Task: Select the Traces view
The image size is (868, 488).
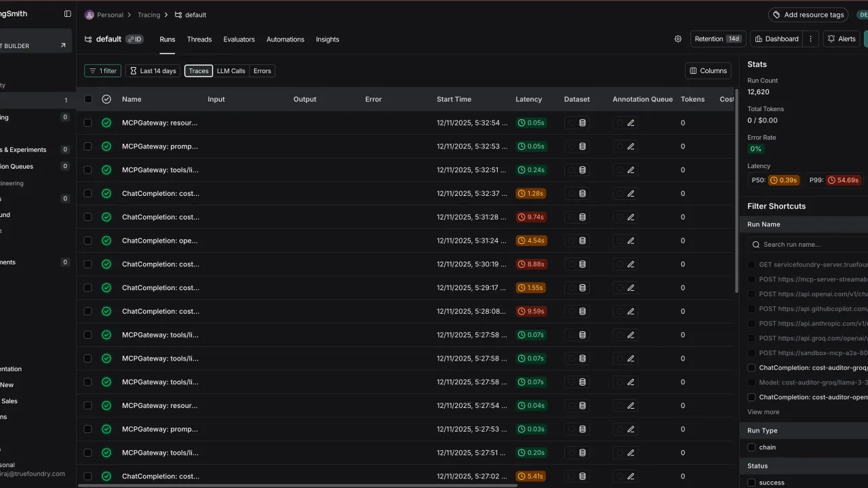Action: (199, 70)
